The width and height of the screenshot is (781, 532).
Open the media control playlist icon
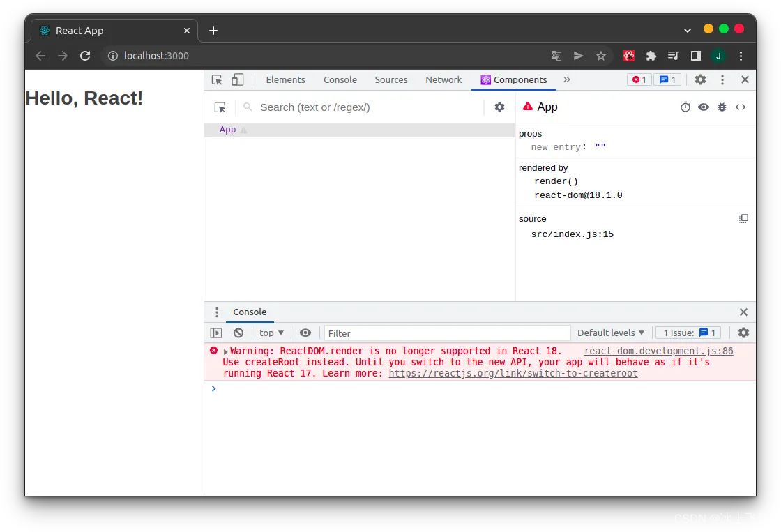coord(674,56)
